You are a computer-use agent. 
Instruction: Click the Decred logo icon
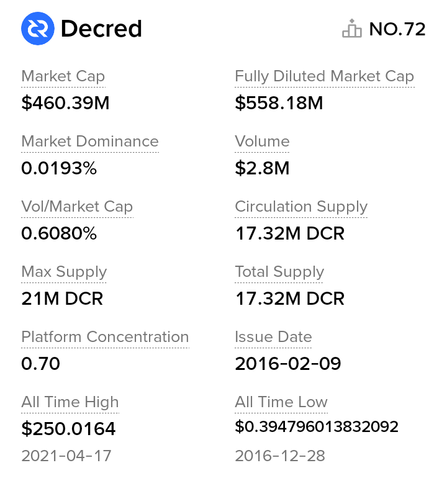pyautogui.click(x=38, y=29)
